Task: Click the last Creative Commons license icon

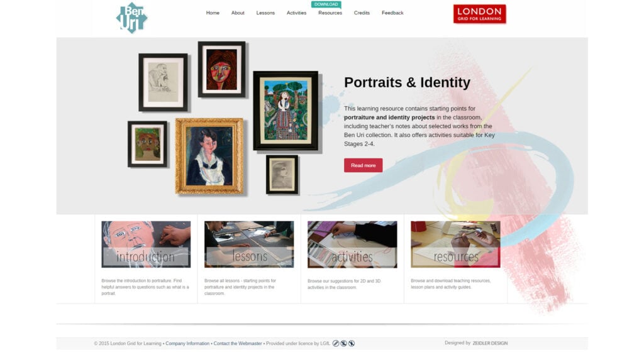Action: (x=352, y=344)
